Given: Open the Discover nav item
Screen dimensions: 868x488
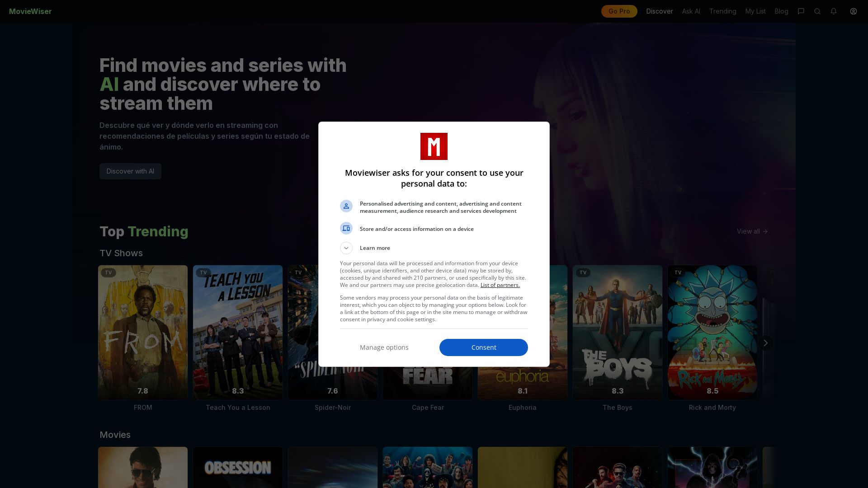Looking at the screenshot, I should pyautogui.click(x=660, y=11).
